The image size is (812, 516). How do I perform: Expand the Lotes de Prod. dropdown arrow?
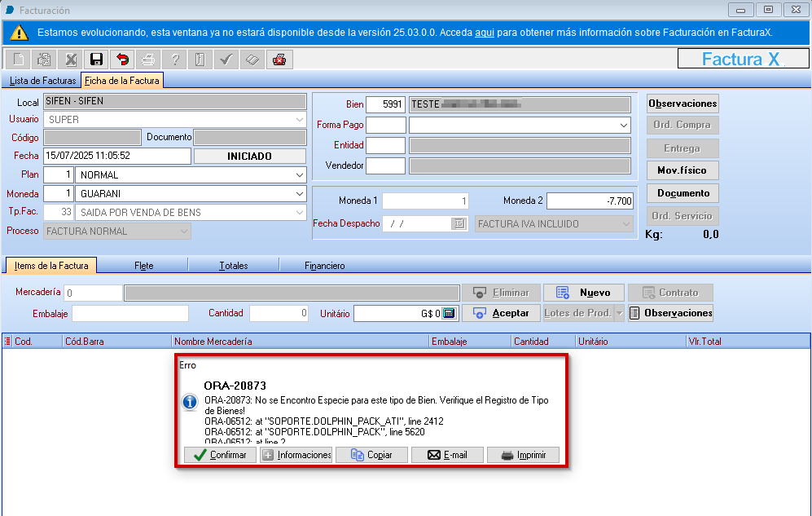click(619, 313)
